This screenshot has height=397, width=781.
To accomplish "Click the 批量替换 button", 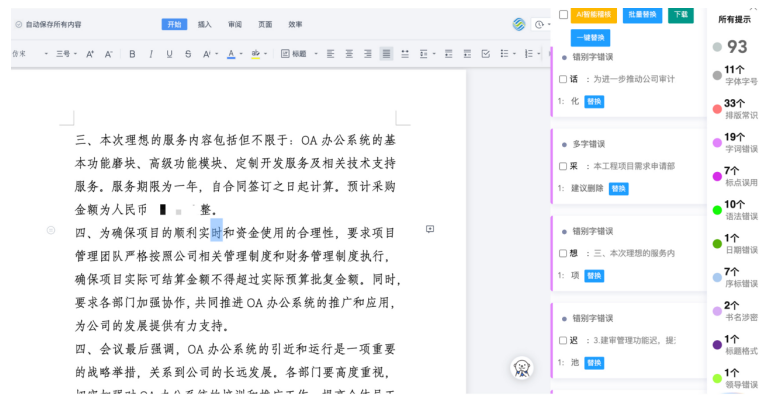I will pos(643,15).
